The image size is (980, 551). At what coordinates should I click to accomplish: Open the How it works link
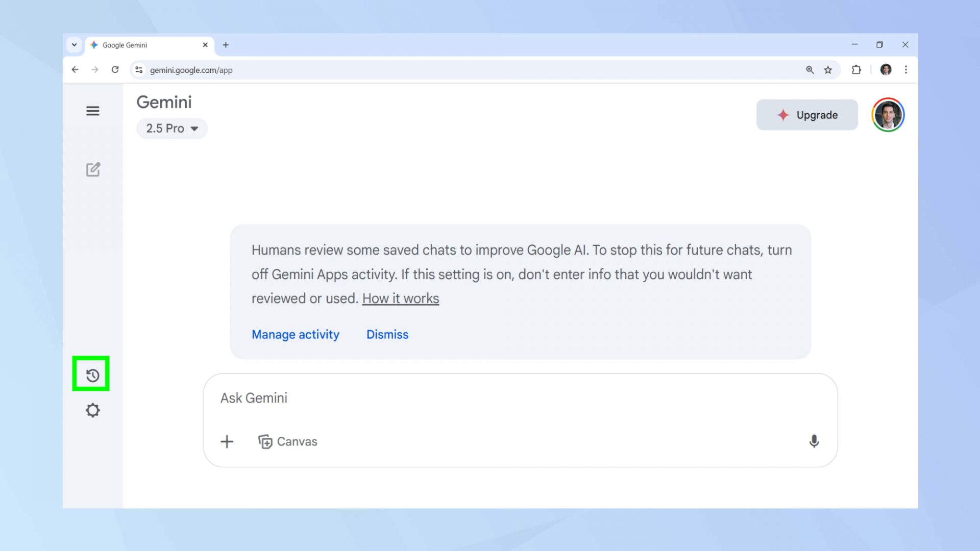[x=401, y=298]
